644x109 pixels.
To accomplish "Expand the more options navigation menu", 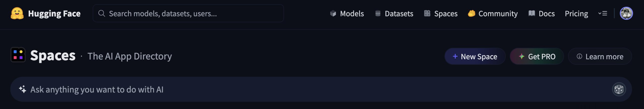I will click(603, 13).
